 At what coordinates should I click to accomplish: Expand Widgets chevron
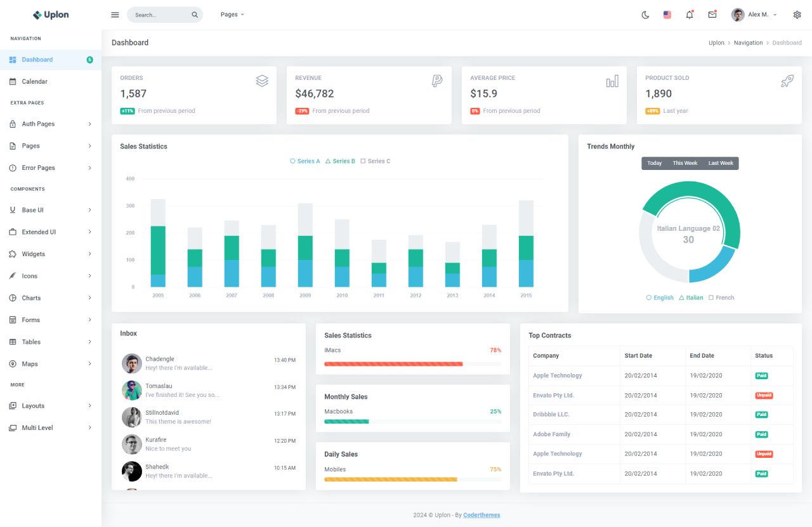90,254
